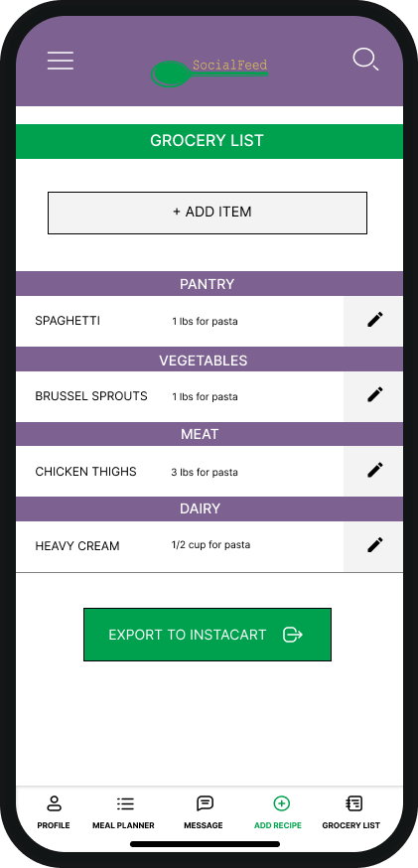This screenshot has height=868, width=418.
Task: Go to the Add Recipe tab
Action: pyautogui.click(x=278, y=812)
